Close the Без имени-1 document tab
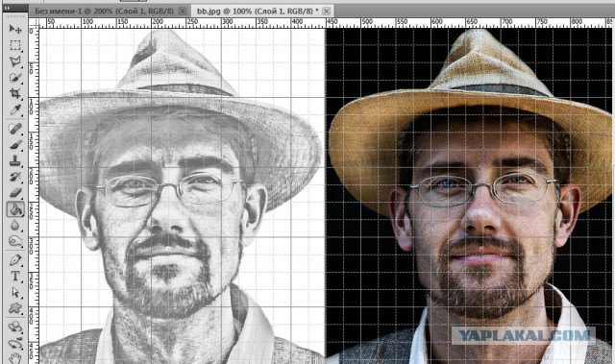615x364 pixels. point(182,12)
